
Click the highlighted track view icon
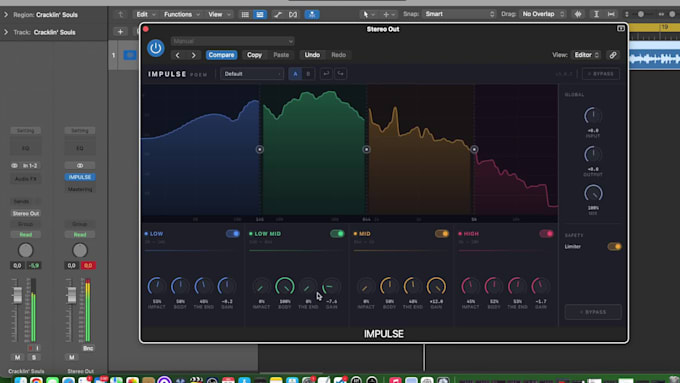(x=260, y=14)
